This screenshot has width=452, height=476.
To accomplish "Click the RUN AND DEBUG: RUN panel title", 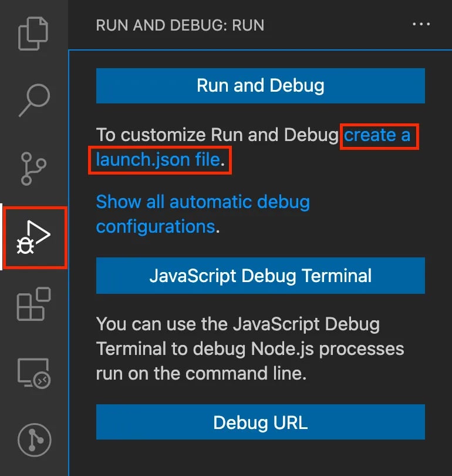I will (x=180, y=25).
